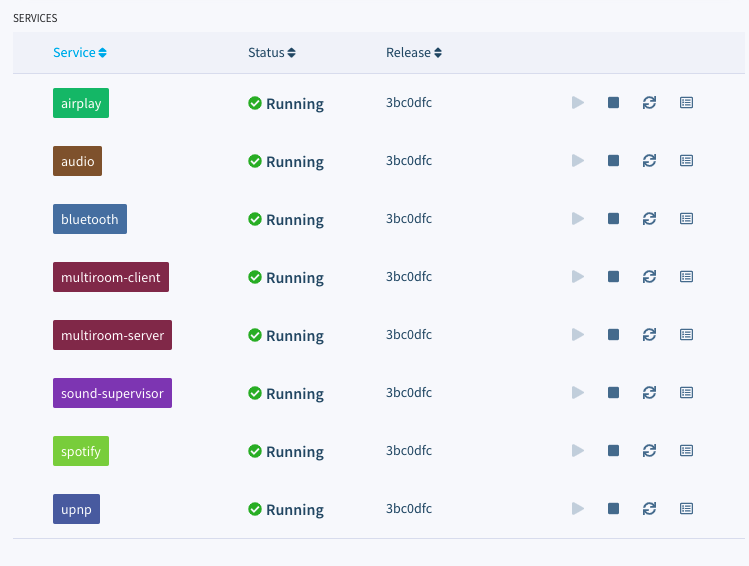Viewport: 749px width, 566px height.
Task: Restart the multiroom-server service
Action: (649, 334)
